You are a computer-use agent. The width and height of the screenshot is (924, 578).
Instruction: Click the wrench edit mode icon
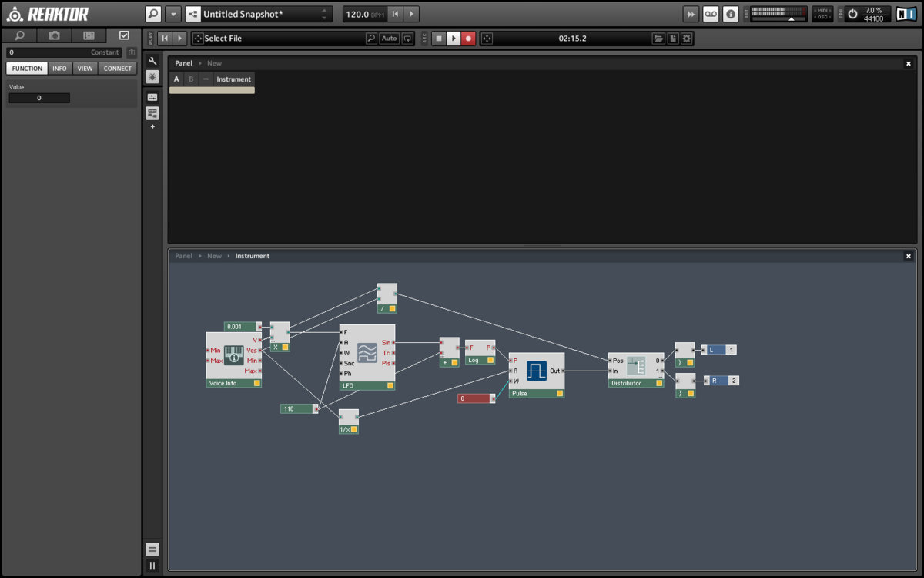click(x=152, y=61)
